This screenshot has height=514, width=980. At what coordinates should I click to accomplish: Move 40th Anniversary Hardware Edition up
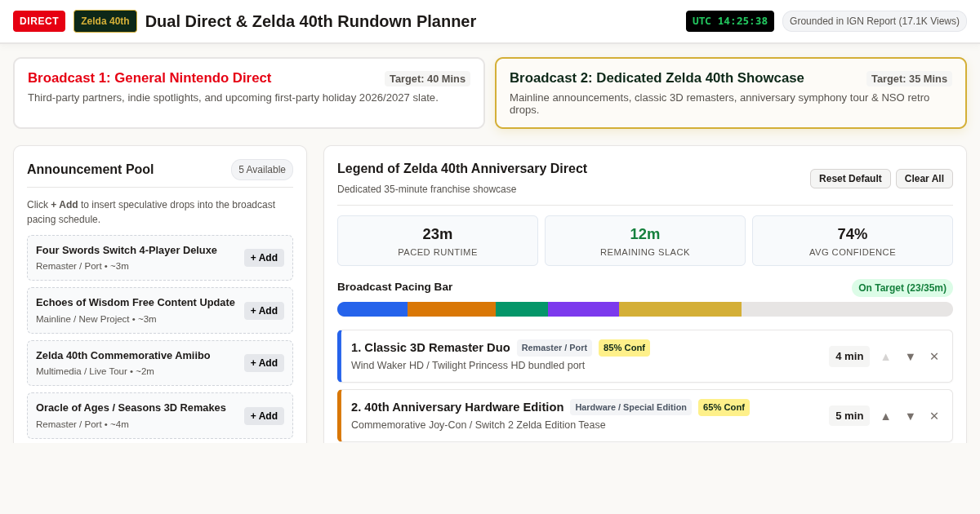coord(885,416)
